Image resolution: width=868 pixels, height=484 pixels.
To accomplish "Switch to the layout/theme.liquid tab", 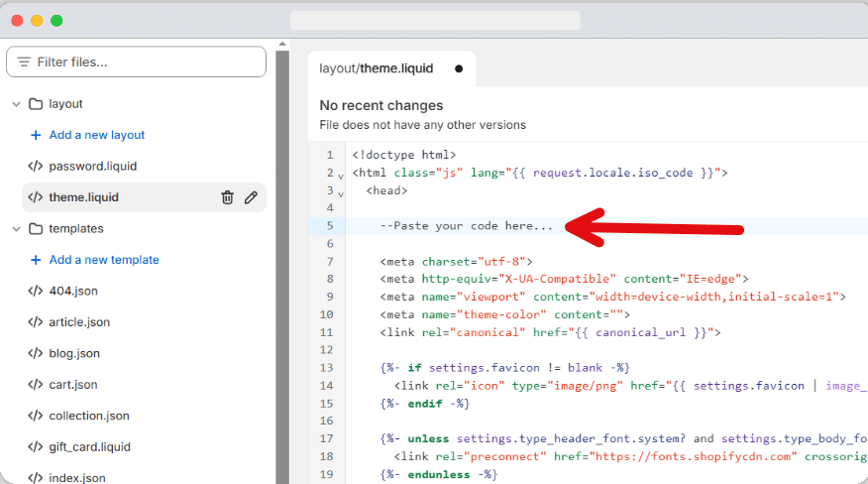I will (392, 68).
